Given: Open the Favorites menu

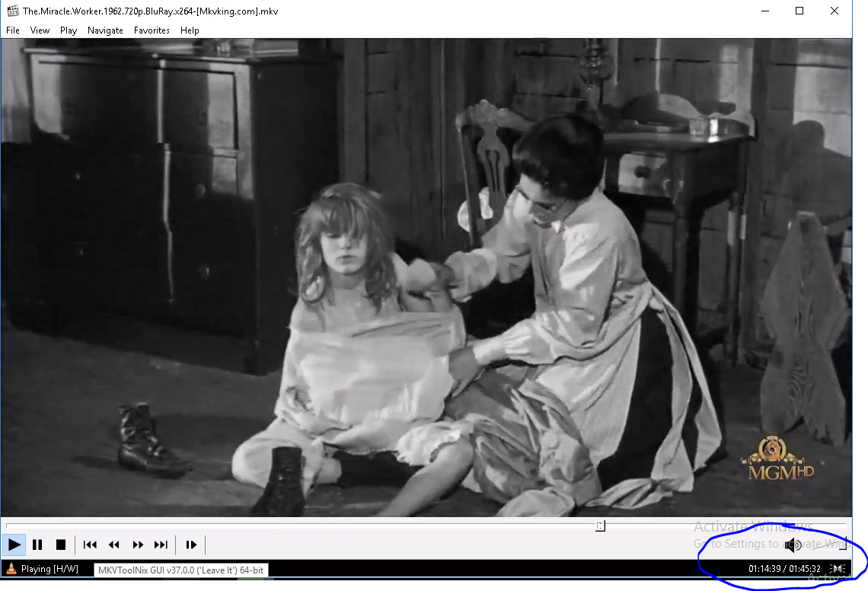Looking at the screenshot, I should point(152,30).
